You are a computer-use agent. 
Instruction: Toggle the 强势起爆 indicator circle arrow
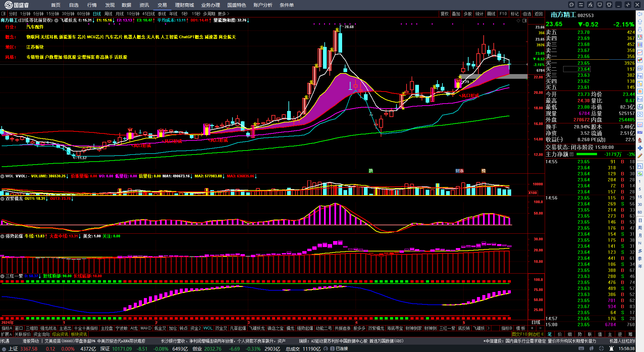click(2, 236)
